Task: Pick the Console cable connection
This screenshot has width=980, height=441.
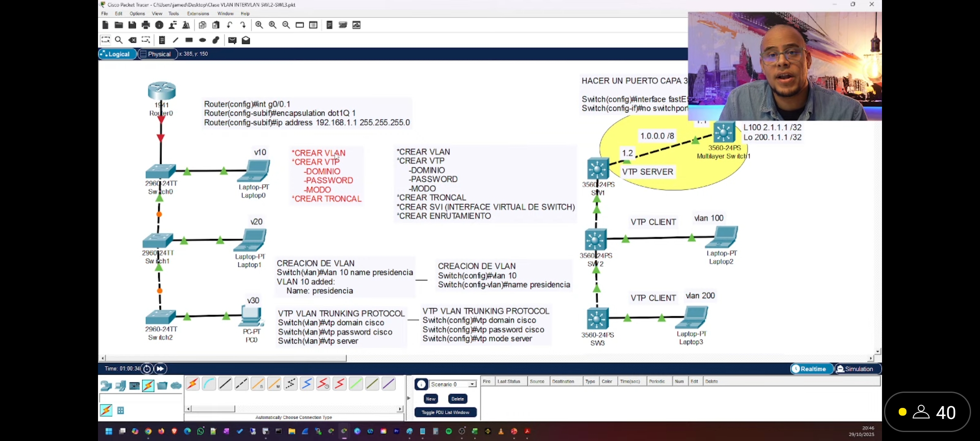Action: pos(209,384)
